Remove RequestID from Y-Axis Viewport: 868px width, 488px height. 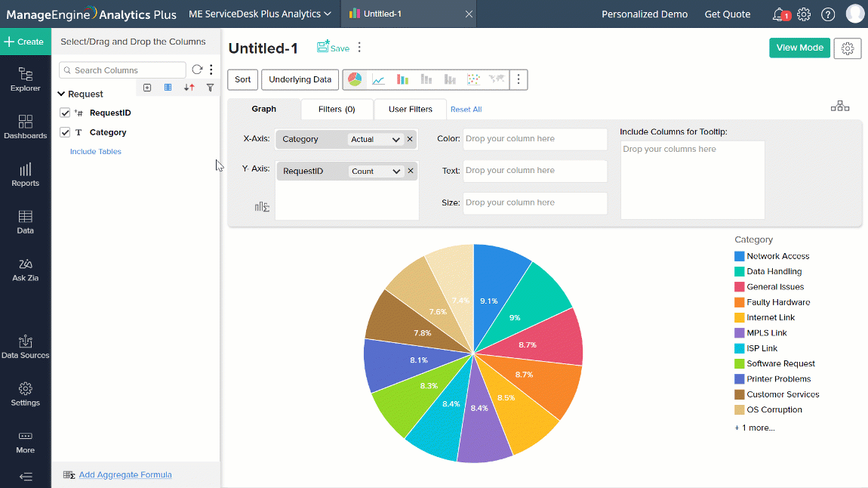[x=410, y=171]
